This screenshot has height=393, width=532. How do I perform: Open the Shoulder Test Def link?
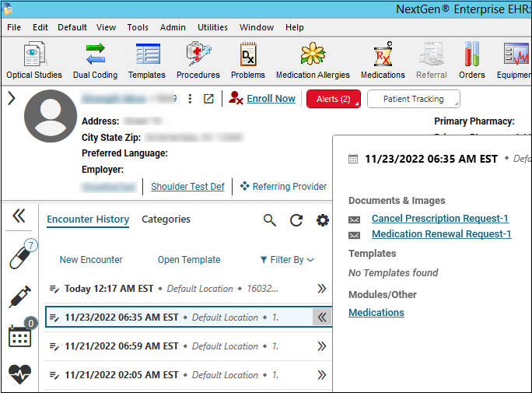tap(187, 187)
